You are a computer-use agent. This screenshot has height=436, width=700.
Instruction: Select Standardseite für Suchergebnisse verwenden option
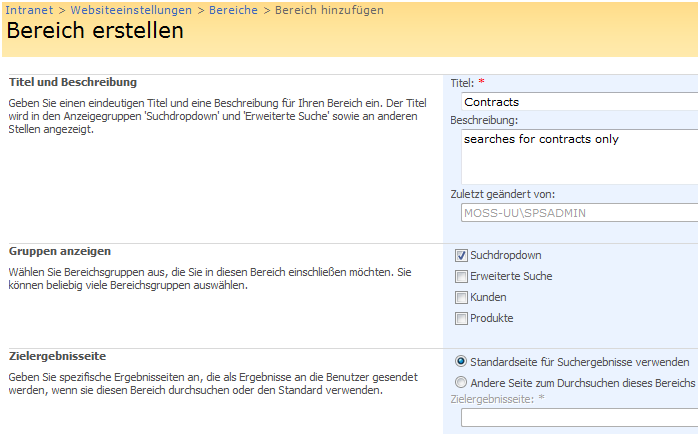click(x=461, y=361)
